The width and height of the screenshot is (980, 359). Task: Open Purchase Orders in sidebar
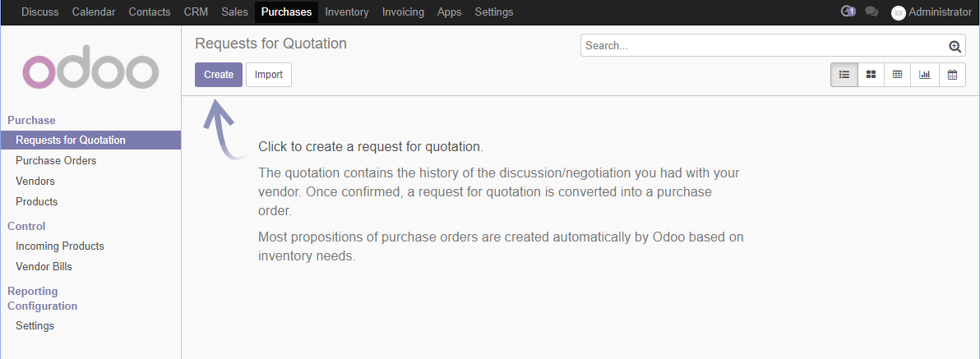[56, 160]
